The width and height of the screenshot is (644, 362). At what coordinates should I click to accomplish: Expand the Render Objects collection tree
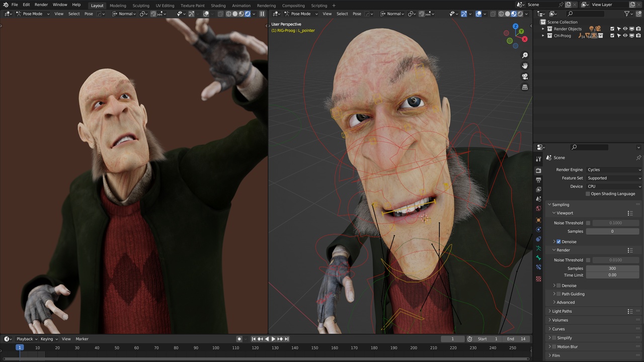pyautogui.click(x=543, y=29)
